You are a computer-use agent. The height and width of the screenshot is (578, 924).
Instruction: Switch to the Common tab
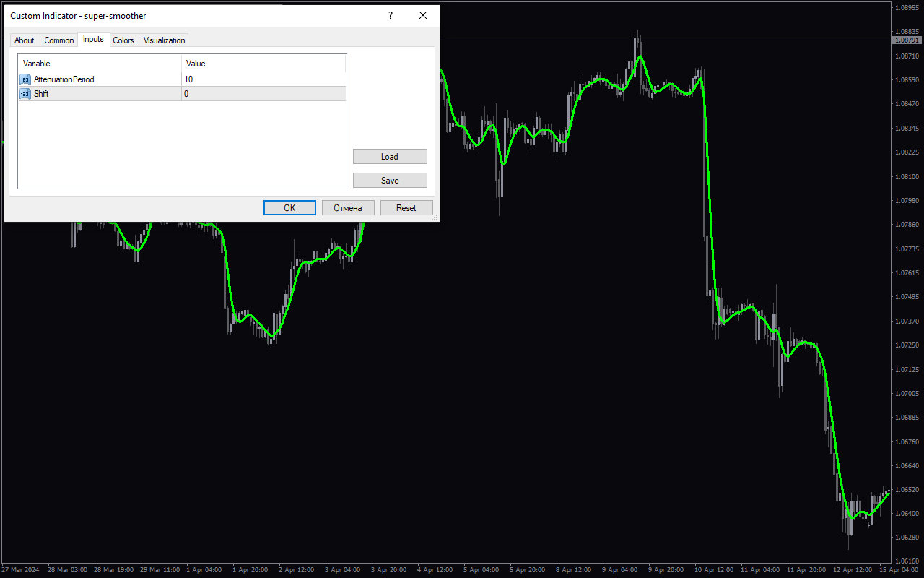58,40
